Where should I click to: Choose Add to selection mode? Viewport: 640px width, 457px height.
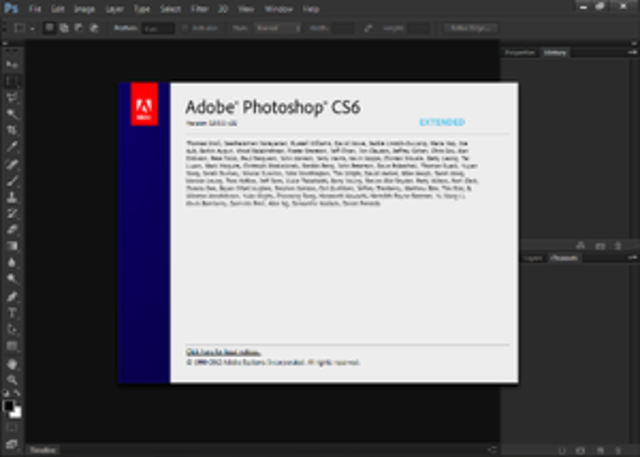[x=64, y=28]
